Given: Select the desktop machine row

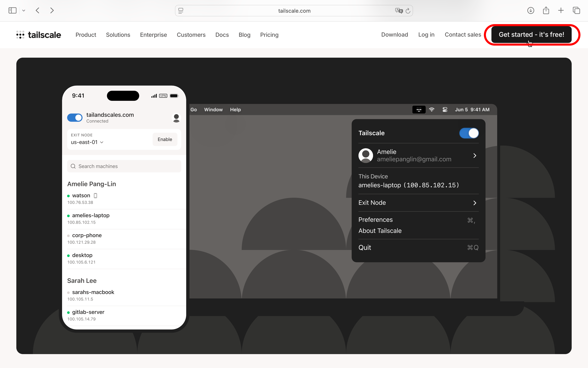Looking at the screenshot, I should [x=124, y=258].
